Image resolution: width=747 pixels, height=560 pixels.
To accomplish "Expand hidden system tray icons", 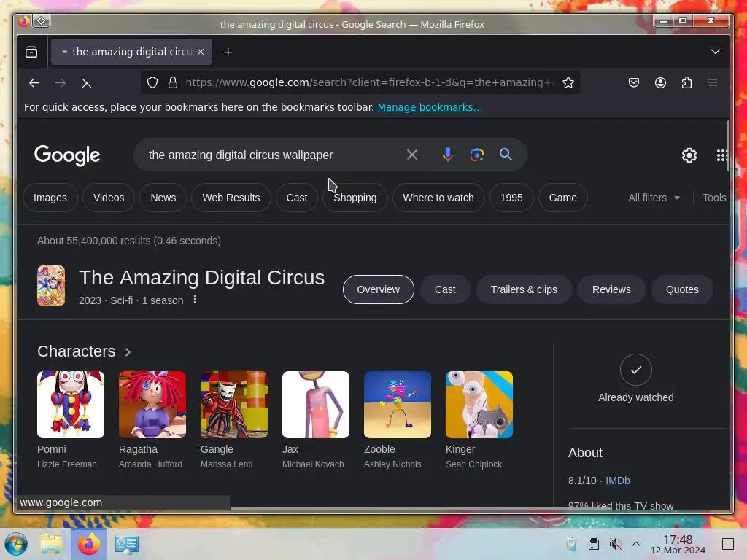I will click(636, 544).
